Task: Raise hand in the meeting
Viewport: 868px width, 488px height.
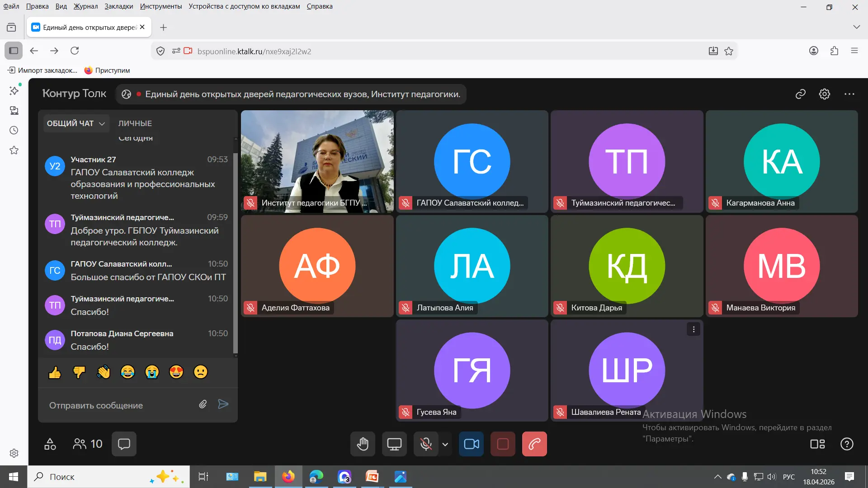Action: [363, 444]
